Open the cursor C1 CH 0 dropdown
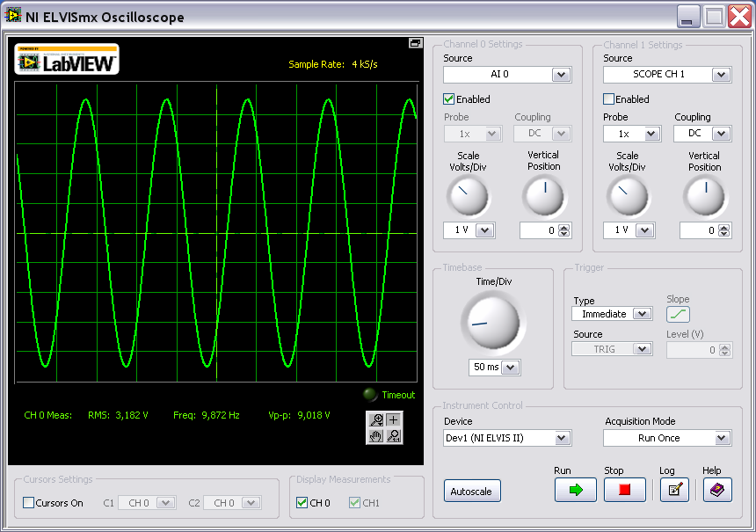This screenshot has width=756, height=532. [x=147, y=503]
